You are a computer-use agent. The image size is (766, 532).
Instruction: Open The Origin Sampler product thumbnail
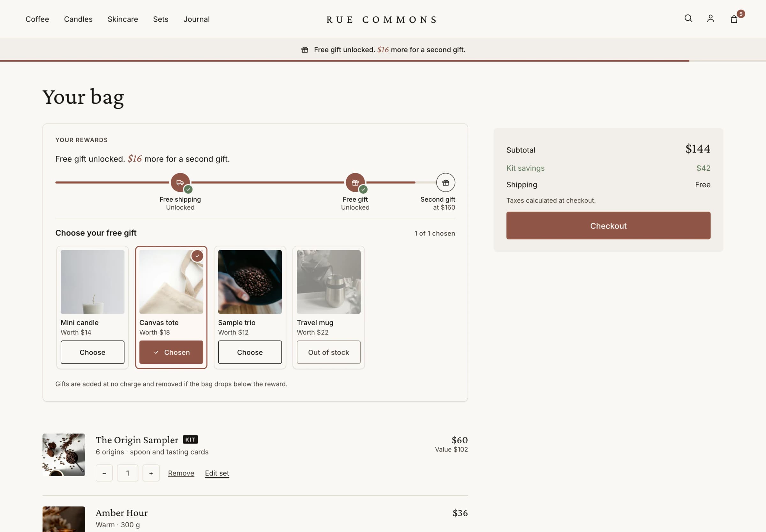(x=64, y=455)
